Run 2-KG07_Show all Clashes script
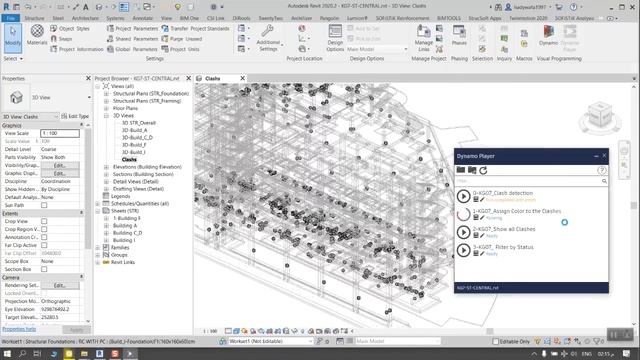This screenshot has width=640, height=360. point(463,232)
